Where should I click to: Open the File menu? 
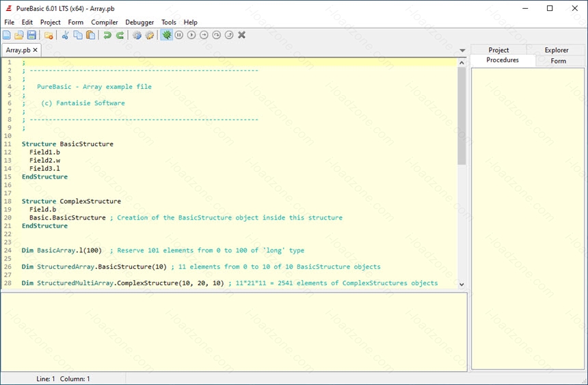(10, 22)
